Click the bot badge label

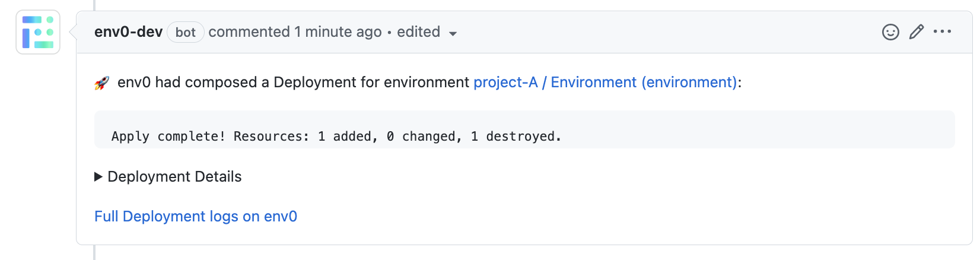[186, 33]
